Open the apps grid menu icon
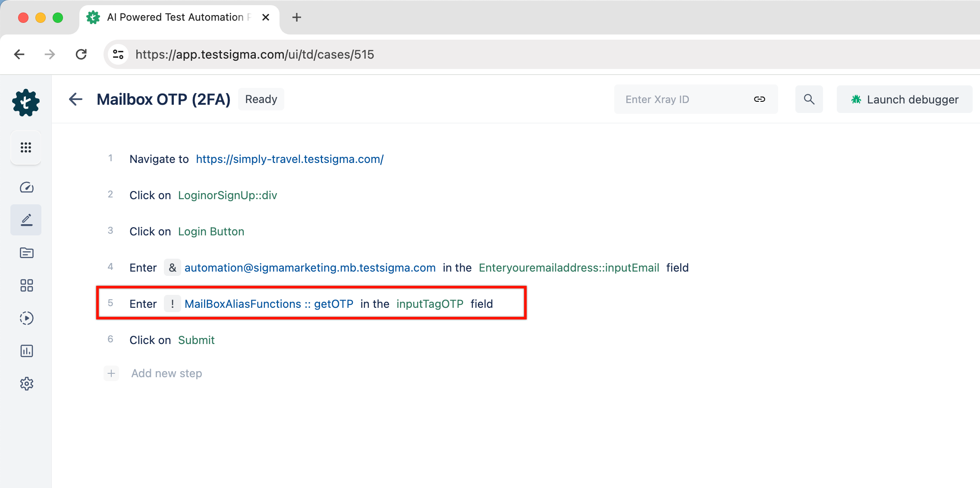Viewport: 980px width, 488px height. tap(26, 147)
